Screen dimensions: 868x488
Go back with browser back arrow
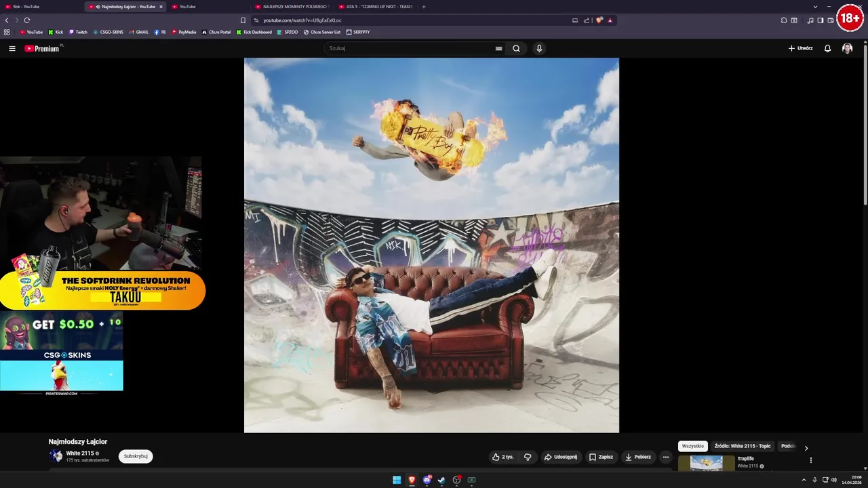click(7, 20)
